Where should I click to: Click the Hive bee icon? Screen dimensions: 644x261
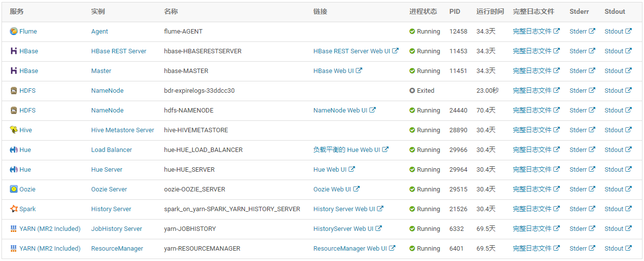pos(14,130)
